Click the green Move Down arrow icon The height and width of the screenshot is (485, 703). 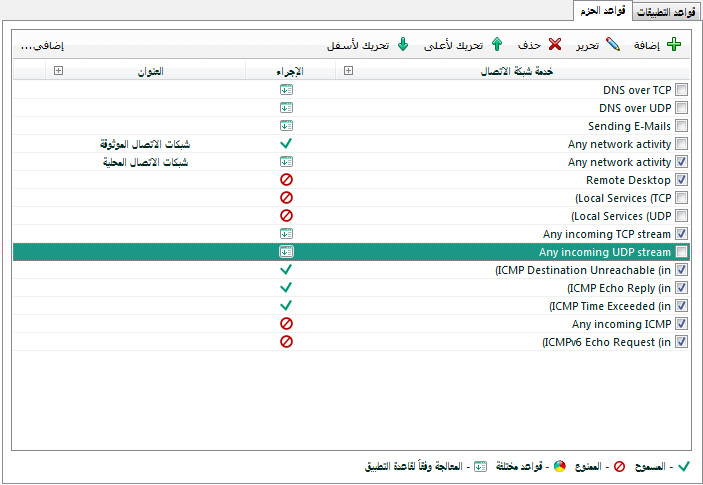click(x=403, y=45)
